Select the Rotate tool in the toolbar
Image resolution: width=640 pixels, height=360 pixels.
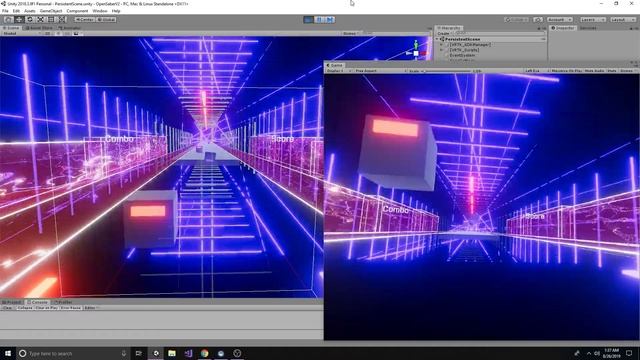click(29, 20)
